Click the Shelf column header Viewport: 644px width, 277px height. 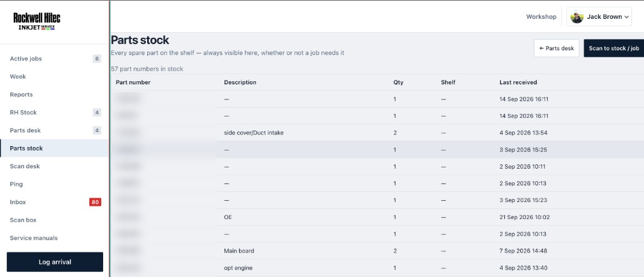448,82
